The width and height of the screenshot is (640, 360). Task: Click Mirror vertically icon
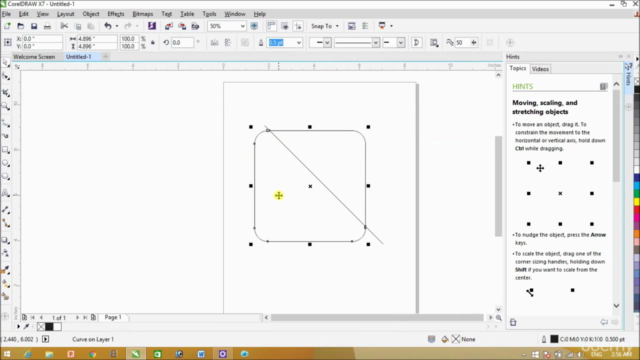(228, 42)
